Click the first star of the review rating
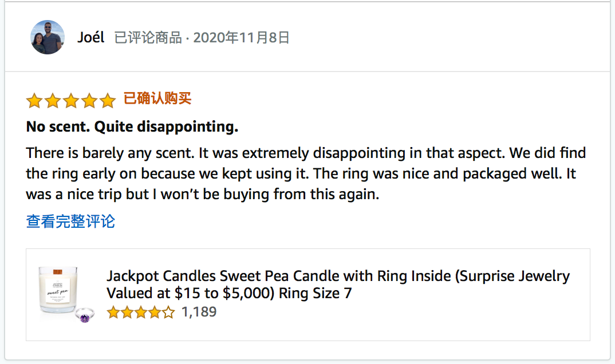Image resolution: width=615 pixels, height=364 pixels. coord(34,101)
